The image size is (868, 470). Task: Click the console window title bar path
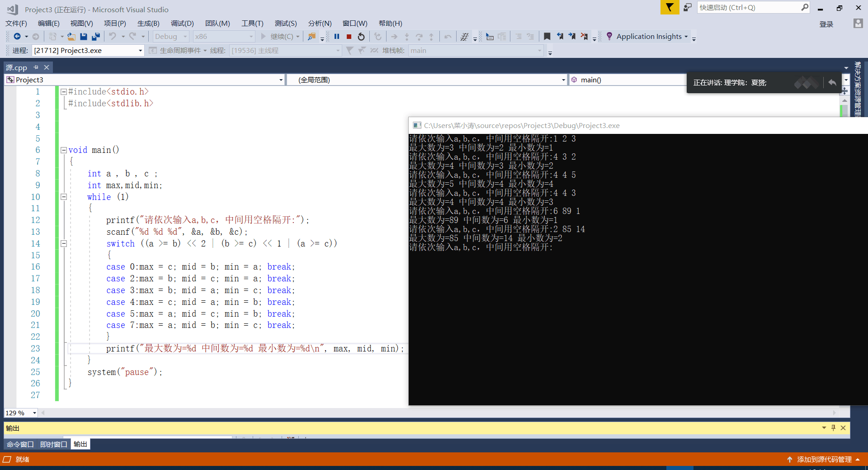522,126
